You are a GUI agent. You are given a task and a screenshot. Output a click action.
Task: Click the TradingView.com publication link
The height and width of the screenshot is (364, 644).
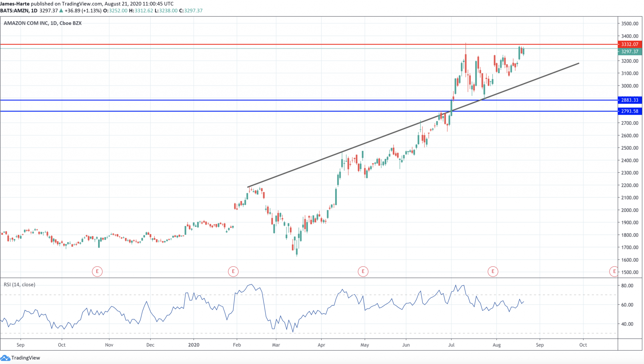(82, 4)
